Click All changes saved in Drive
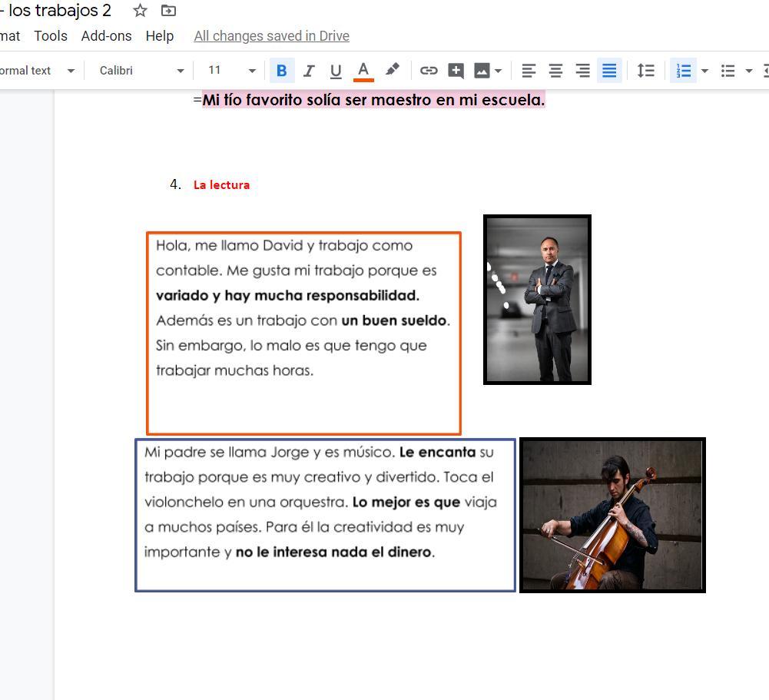This screenshot has width=769, height=700. coord(271,36)
